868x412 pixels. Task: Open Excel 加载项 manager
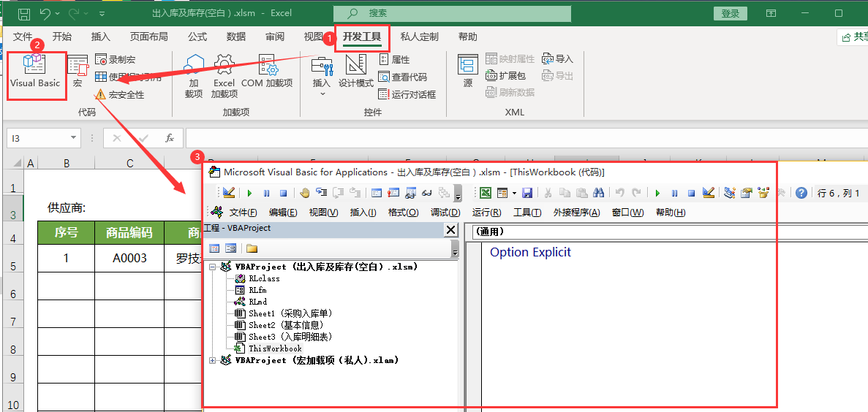tap(224, 76)
